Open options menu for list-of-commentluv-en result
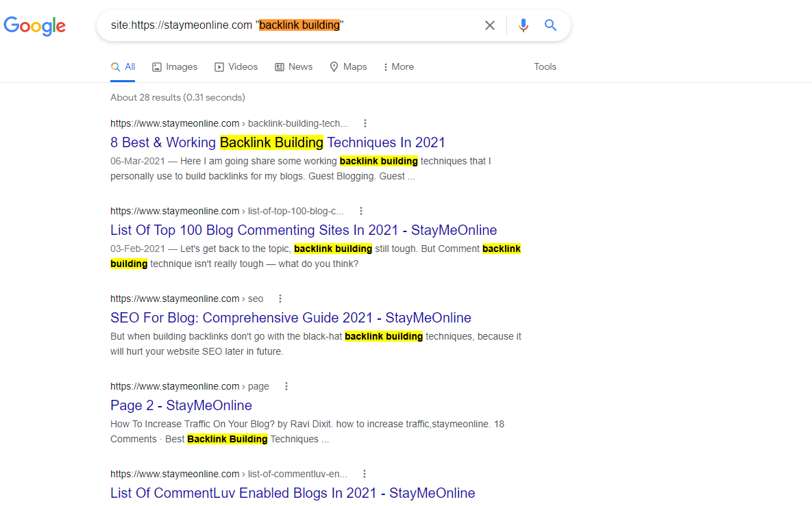Screen dimensions: 812x506 point(365,474)
